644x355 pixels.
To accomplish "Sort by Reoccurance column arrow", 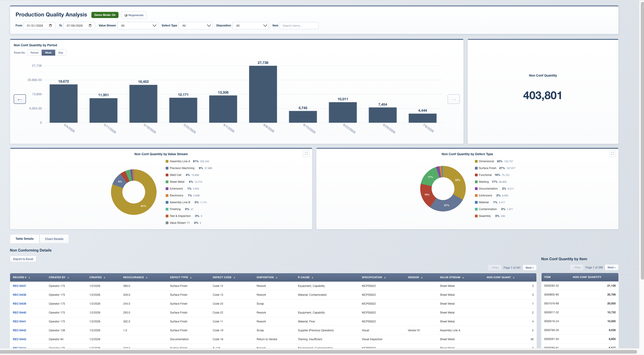I will 147,277.
